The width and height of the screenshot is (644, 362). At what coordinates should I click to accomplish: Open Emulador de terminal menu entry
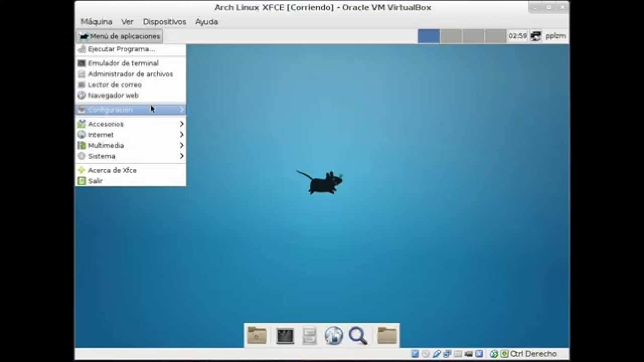click(131, 63)
